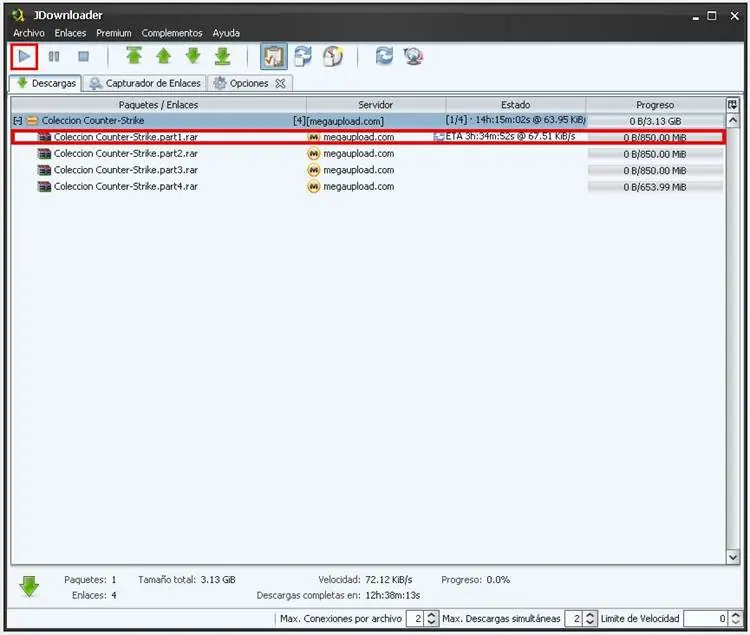Maximize the JDownloader window
Viewport: 750px width, 635px height.
(712, 16)
